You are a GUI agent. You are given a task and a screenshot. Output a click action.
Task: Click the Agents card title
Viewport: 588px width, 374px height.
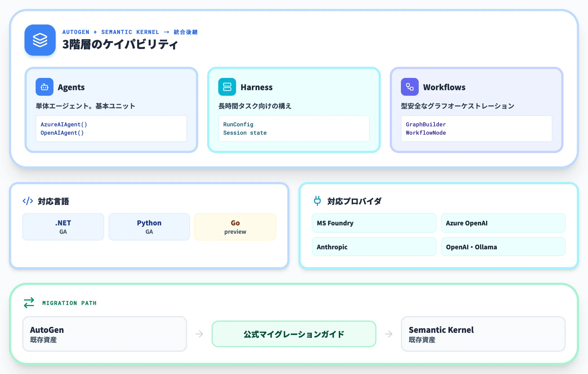click(71, 87)
